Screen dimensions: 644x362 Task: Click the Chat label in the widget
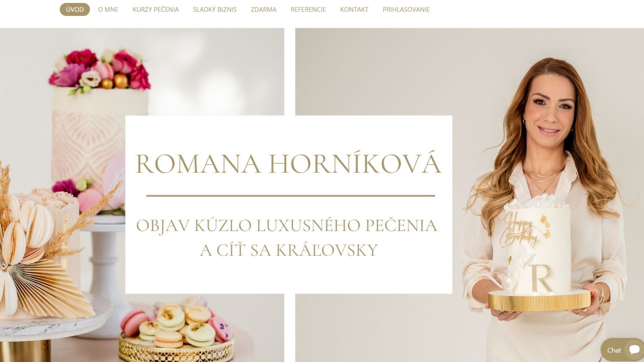point(614,350)
